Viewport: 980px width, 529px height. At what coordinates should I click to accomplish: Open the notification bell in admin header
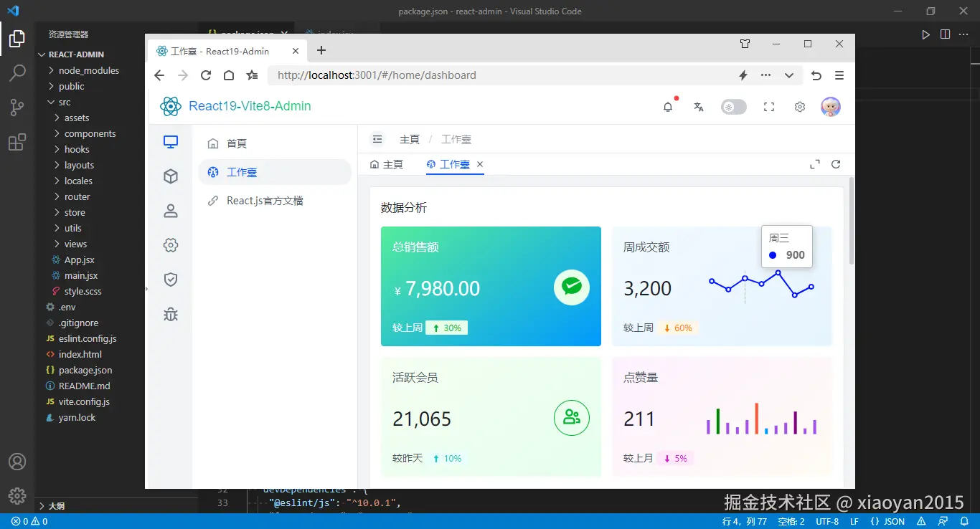coord(668,107)
